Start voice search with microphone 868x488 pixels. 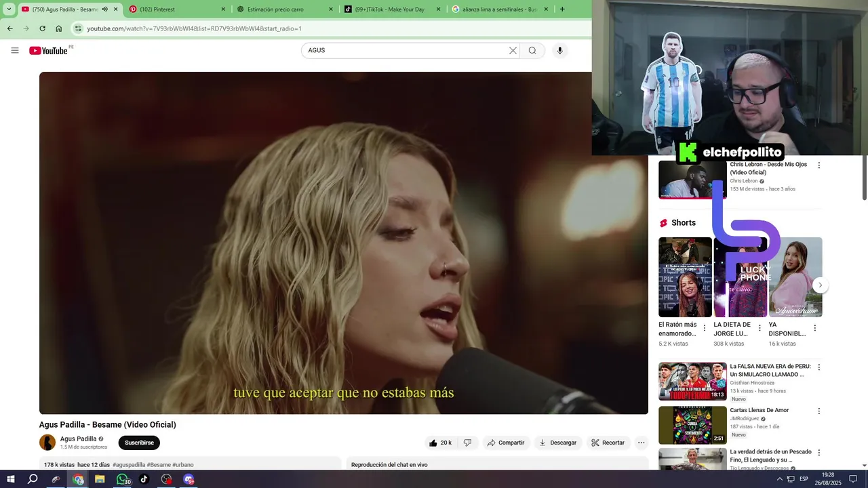coord(559,50)
